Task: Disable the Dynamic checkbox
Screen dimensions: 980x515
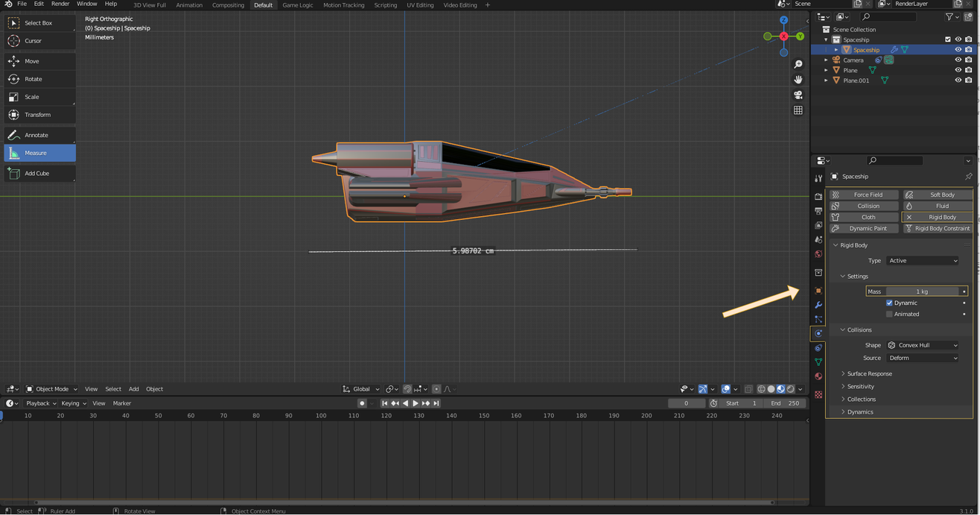Action: tap(888, 303)
